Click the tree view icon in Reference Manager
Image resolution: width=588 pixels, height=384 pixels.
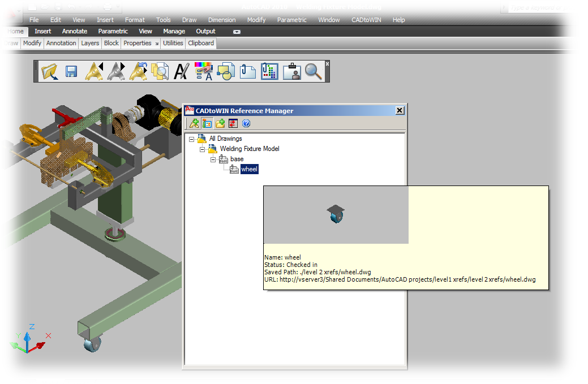point(207,123)
